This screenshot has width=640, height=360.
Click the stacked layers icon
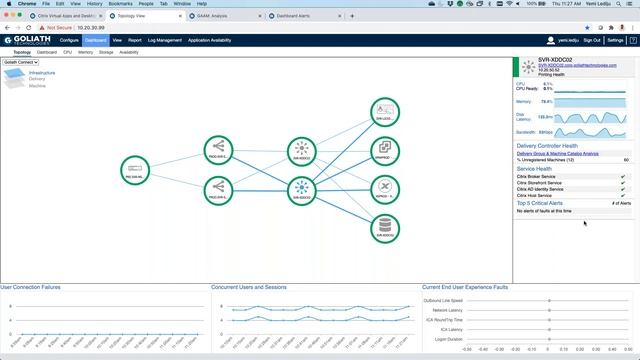click(14, 78)
